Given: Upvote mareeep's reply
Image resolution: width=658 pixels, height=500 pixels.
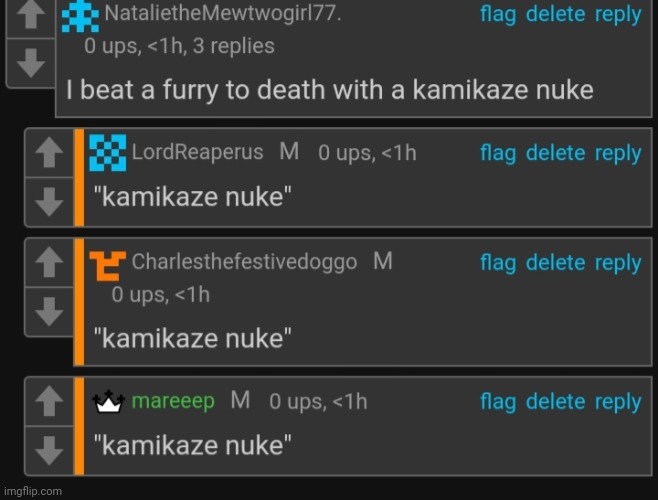Looking at the screenshot, I should point(49,401).
